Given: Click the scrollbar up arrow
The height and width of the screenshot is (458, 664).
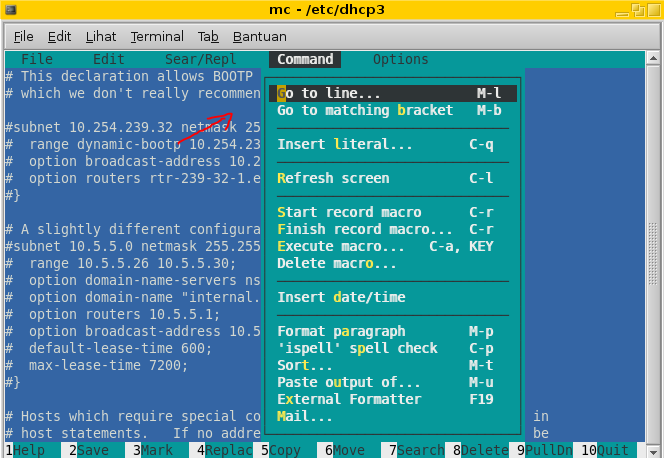Looking at the screenshot, I should (653, 58).
